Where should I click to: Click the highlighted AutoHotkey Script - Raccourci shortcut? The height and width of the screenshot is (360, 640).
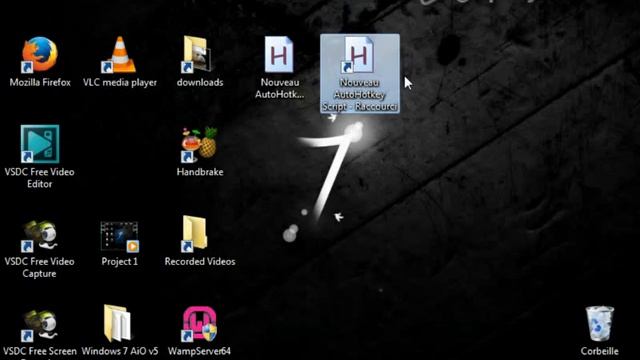[x=360, y=73]
